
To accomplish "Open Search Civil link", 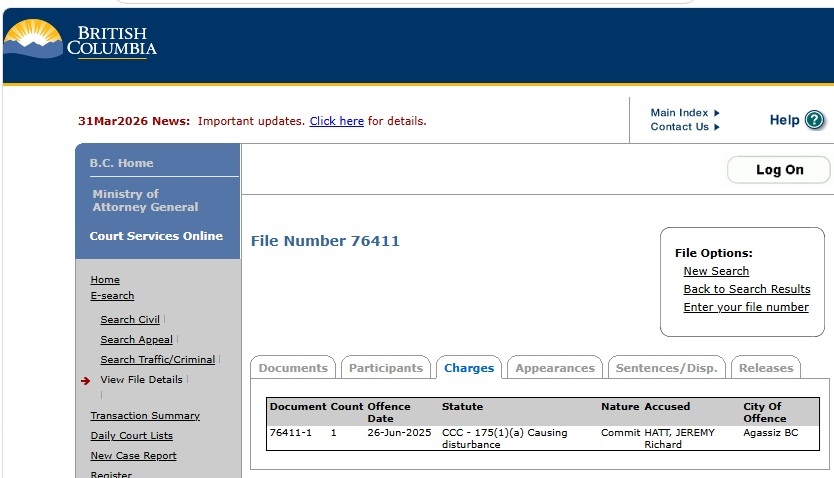I will click(130, 320).
